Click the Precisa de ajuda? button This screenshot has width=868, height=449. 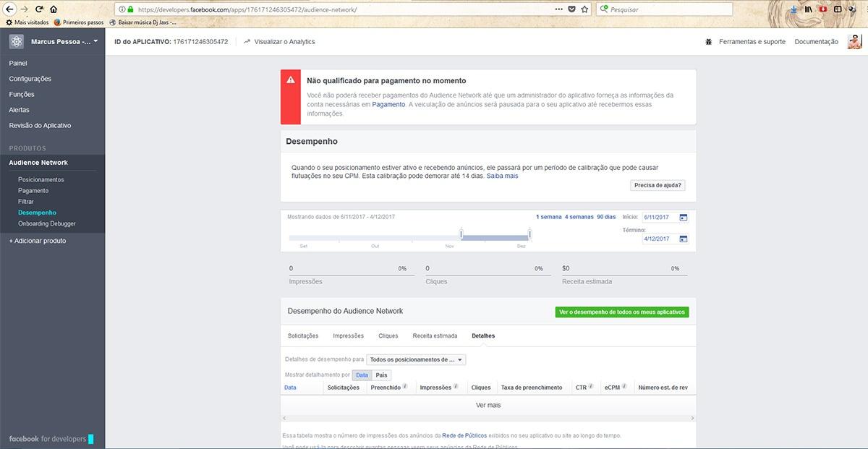pyautogui.click(x=658, y=186)
